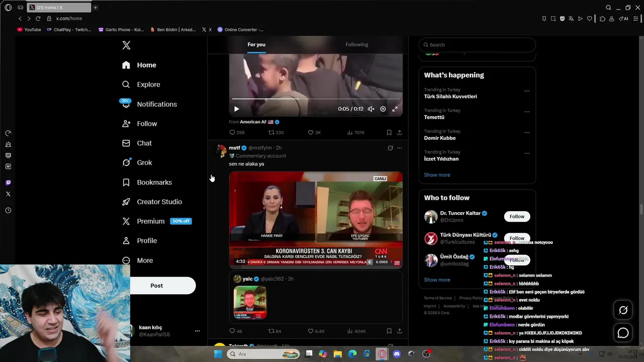The width and height of the screenshot is (644, 362).
Task: Reload the page in browser toolbar
Action: click(x=38, y=19)
